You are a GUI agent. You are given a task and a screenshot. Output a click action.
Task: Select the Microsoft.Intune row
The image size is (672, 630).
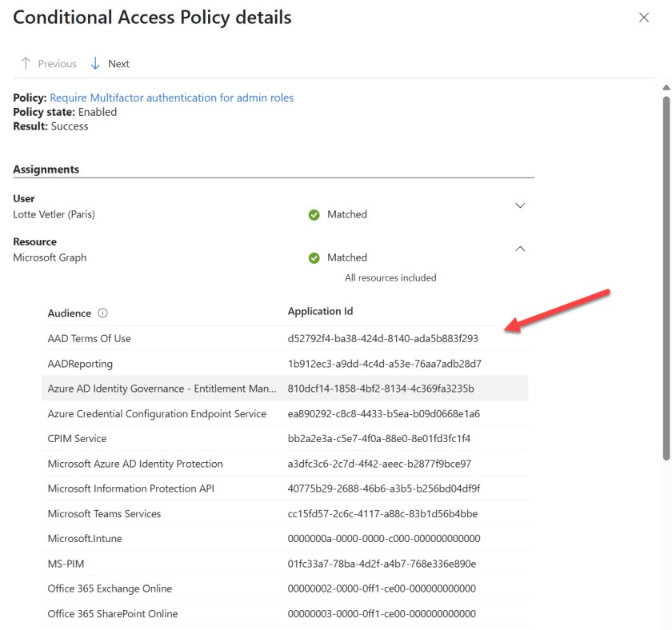coord(285,538)
